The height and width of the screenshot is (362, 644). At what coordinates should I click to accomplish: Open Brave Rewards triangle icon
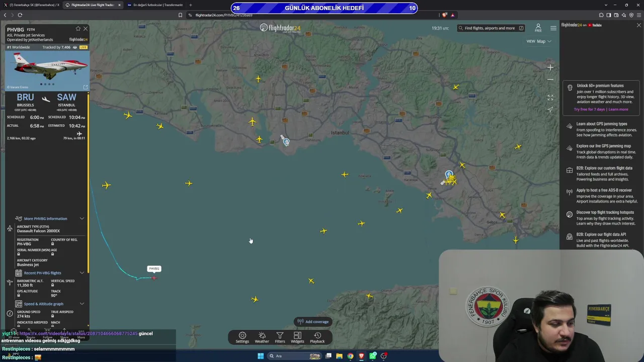pyautogui.click(x=452, y=15)
